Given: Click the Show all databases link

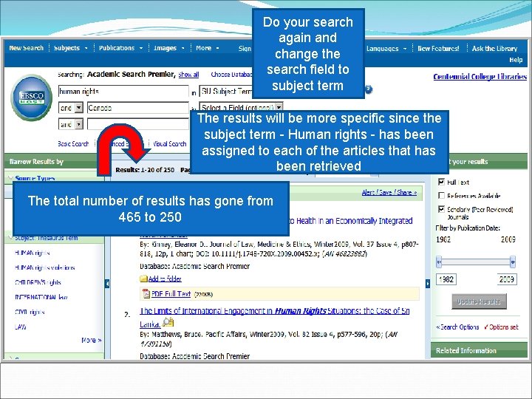Looking at the screenshot, I should click(x=188, y=75).
